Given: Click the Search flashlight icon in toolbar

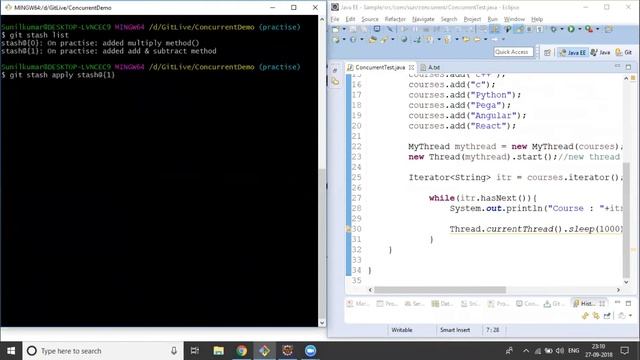Looking at the screenshot, I should point(384,39).
